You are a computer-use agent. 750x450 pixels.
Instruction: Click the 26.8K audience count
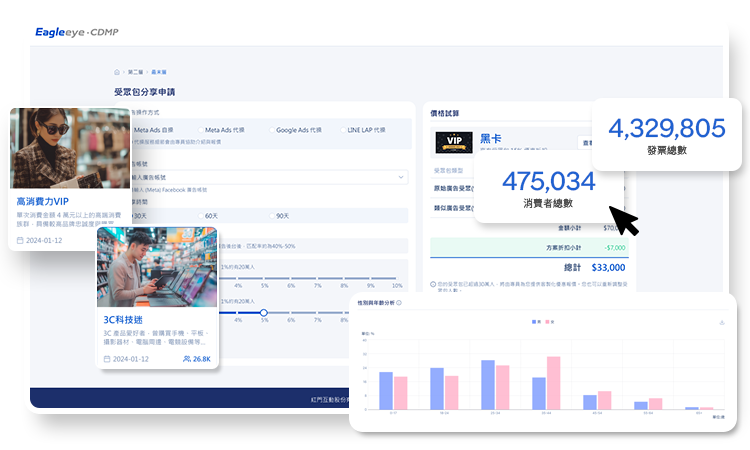pyautogui.click(x=202, y=359)
